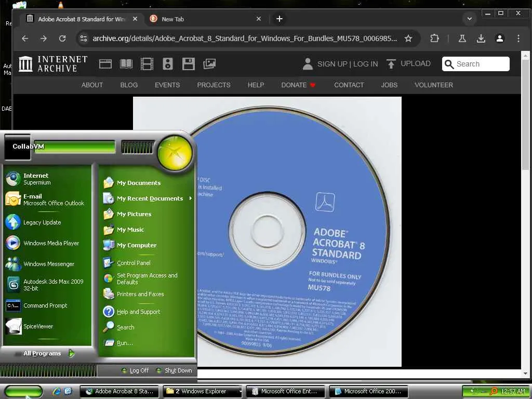
Task: Open Texts icon
Action: [126, 64]
